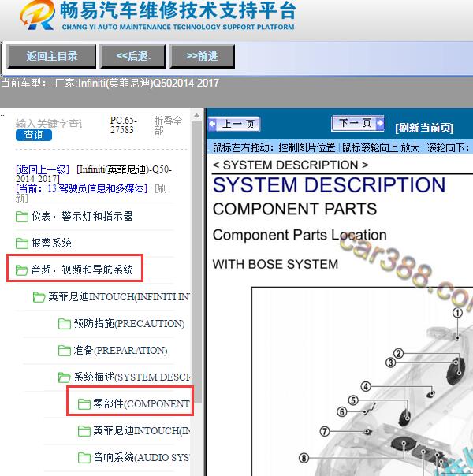
Task: Open the 返回上一级 link
Action: pos(43,169)
